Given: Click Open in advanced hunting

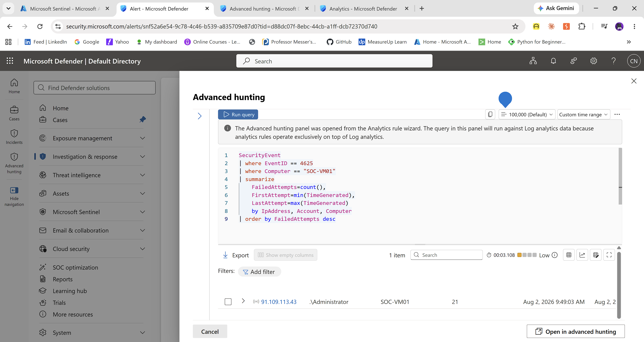Looking at the screenshot, I should click(576, 331).
